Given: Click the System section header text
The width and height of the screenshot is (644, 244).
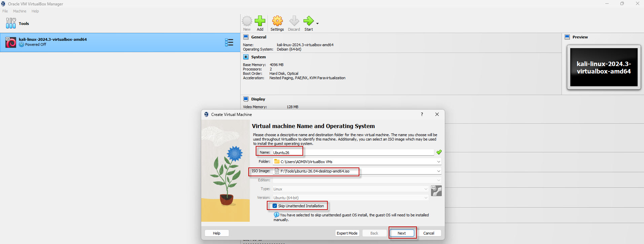Looking at the screenshot, I should click(x=258, y=57).
